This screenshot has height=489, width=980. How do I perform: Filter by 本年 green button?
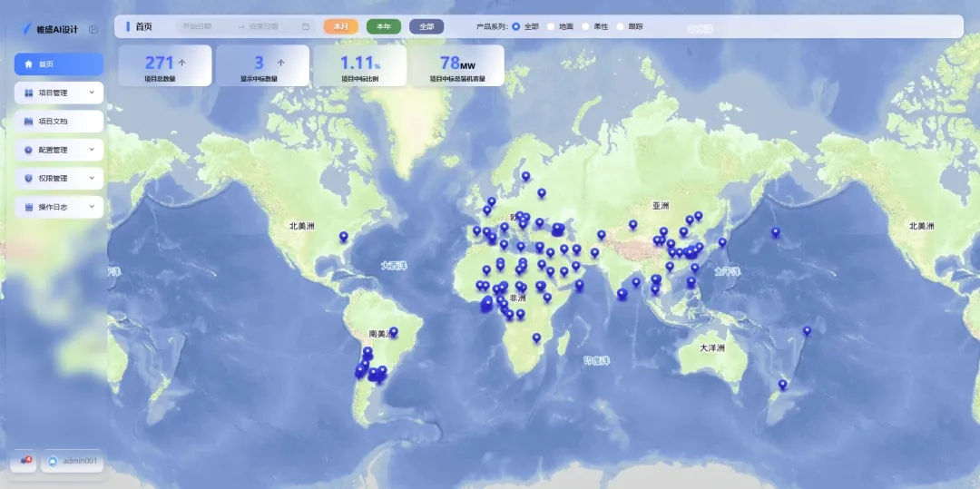tap(384, 27)
